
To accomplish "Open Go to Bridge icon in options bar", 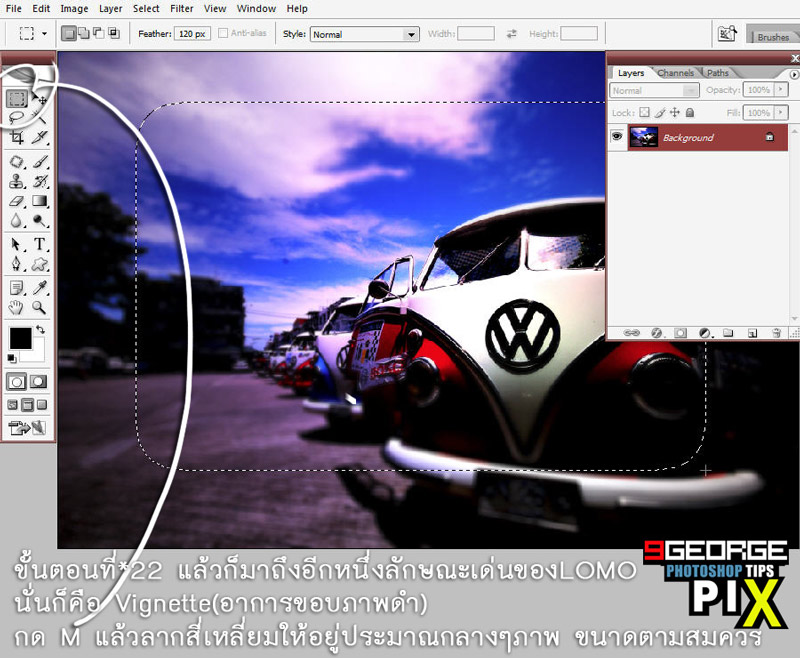I will (727, 34).
